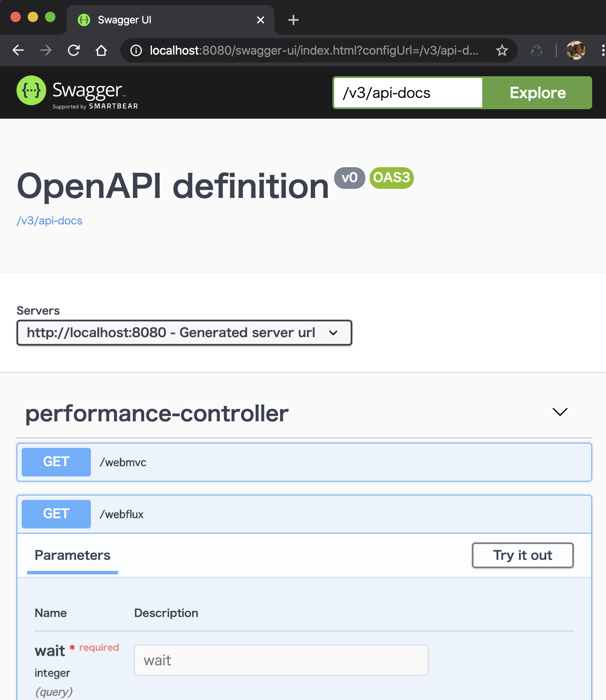The width and height of the screenshot is (606, 700).
Task: Open the Servers dropdown
Action: [184, 333]
